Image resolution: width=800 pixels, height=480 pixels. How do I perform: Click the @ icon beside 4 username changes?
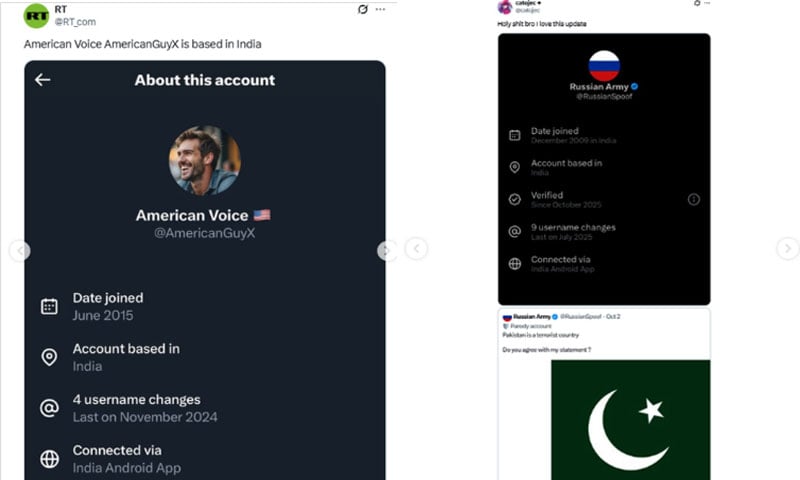tap(49, 408)
